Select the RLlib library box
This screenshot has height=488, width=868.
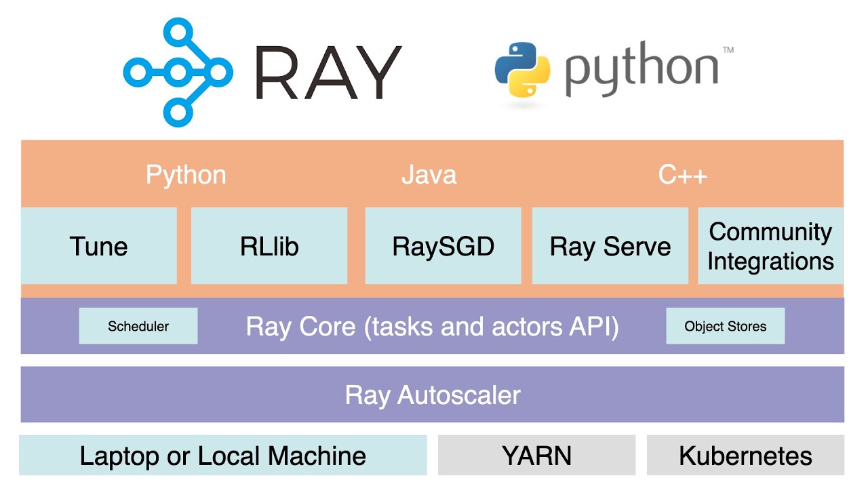click(269, 245)
